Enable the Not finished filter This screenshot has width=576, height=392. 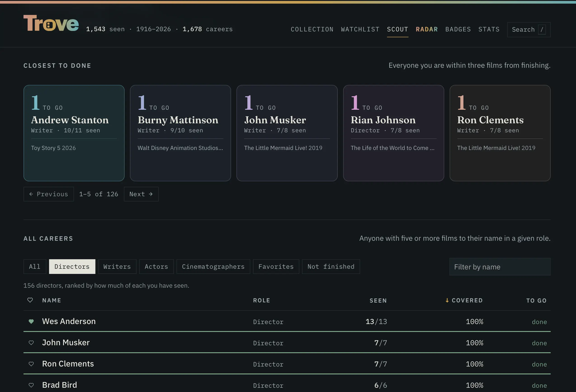(331, 267)
